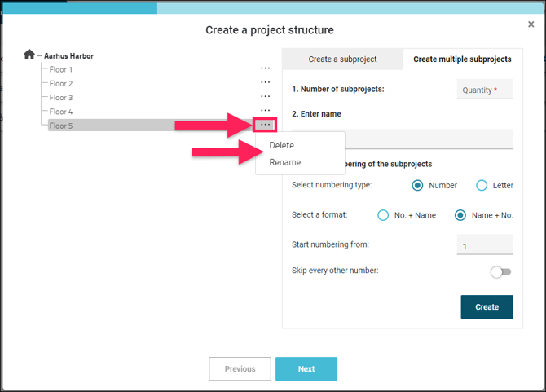Open the three-dot menu for Floor 2
The width and height of the screenshot is (546, 392).
[265, 83]
